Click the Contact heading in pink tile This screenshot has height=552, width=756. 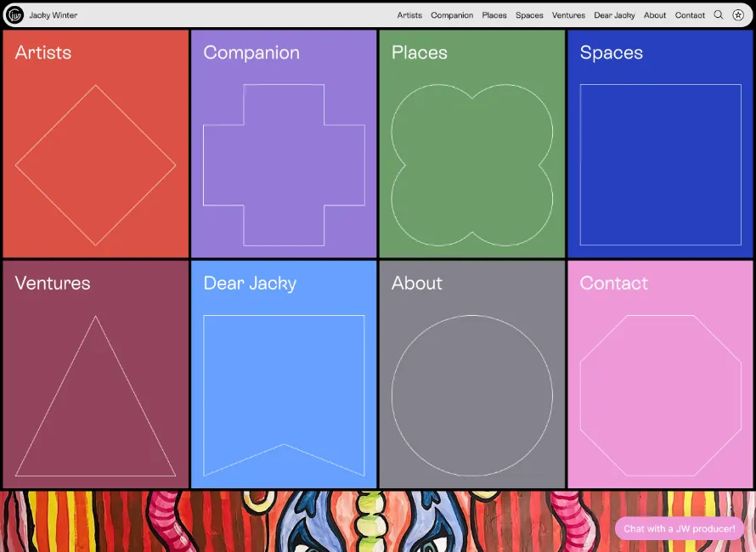tap(614, 283)
